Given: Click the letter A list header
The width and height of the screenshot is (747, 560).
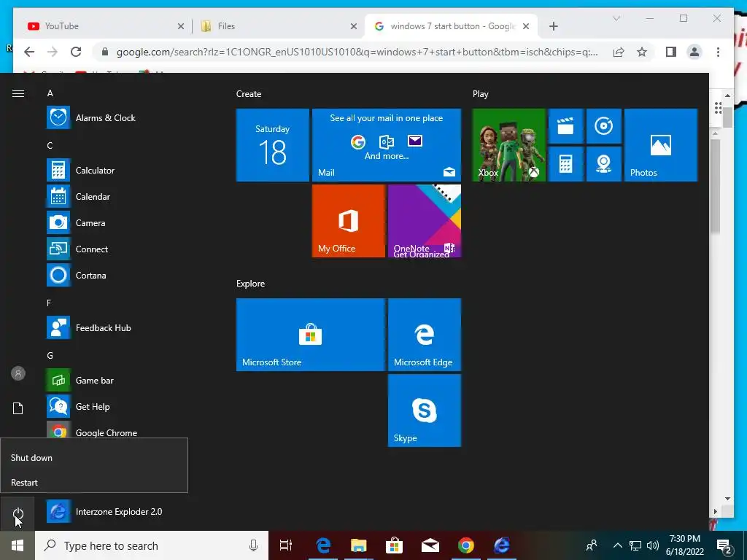Looking at the screenshot, I should [50, 93].
